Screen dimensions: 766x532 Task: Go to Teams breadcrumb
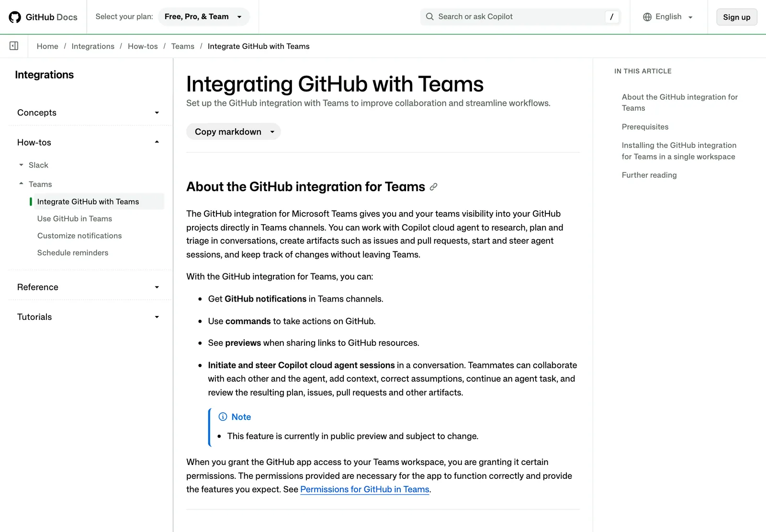[x=183, y=46]
